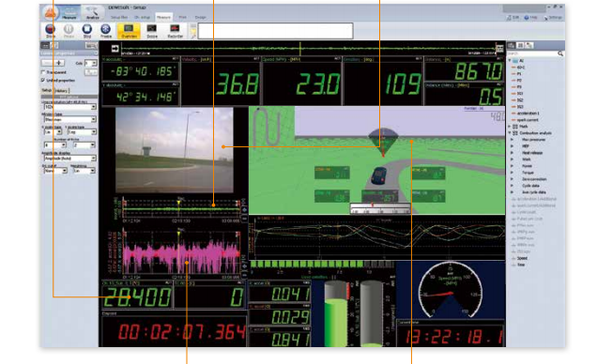Open the Scope display icon
Screen dimensions: 597x364
click(152, 30)
